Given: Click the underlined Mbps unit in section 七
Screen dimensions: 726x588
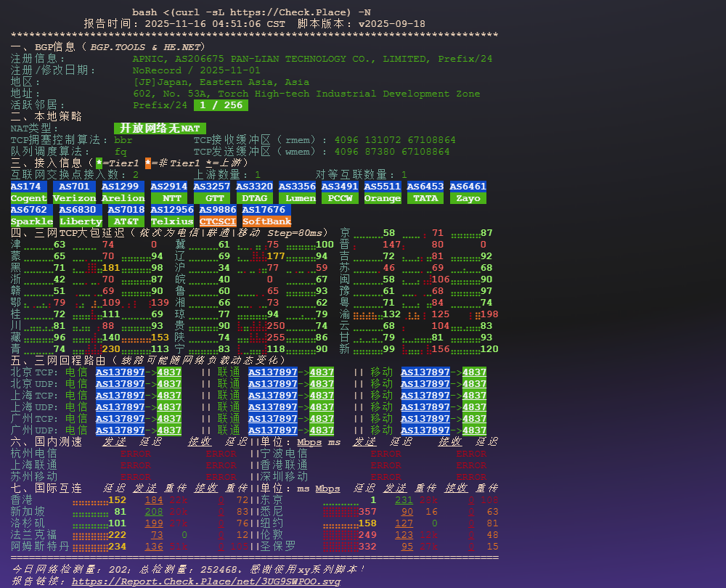Looking at the screenshot, I should coord(327,489).
